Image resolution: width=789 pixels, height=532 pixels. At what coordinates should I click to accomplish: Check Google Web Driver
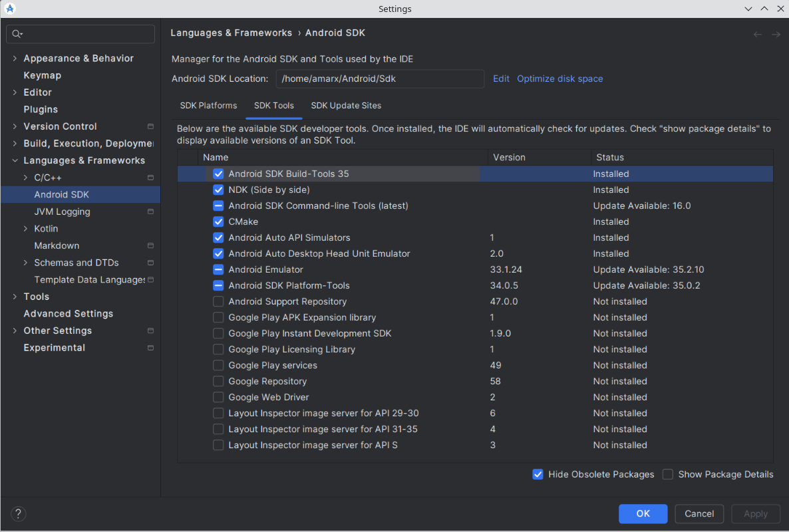point(218,397)
